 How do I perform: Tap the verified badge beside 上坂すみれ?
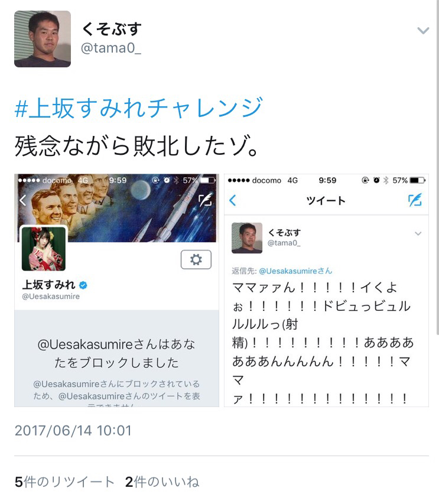tap(83, 285)
